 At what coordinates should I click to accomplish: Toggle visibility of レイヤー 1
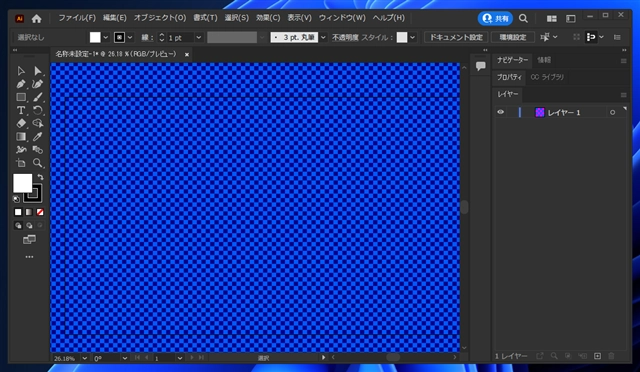click(500, 112)
